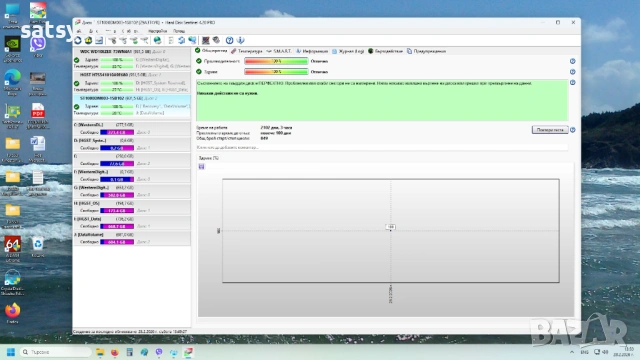Image resolution: width=640 pixels, height=360 pixels.
Task: Click the Performance 100% gradient bar
Action: 276,61
